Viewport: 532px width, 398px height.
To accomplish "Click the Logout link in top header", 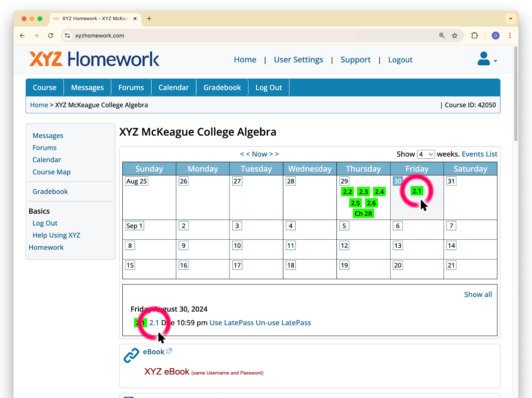I will [400, 60].
